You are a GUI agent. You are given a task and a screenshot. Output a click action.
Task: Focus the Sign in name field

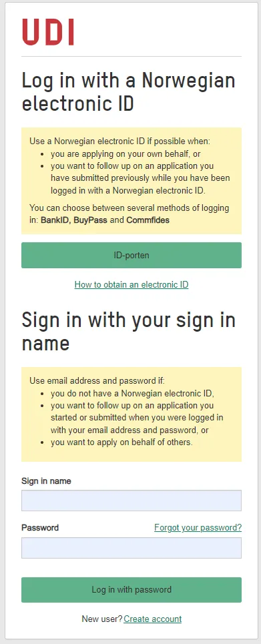(x=132, y=501)
